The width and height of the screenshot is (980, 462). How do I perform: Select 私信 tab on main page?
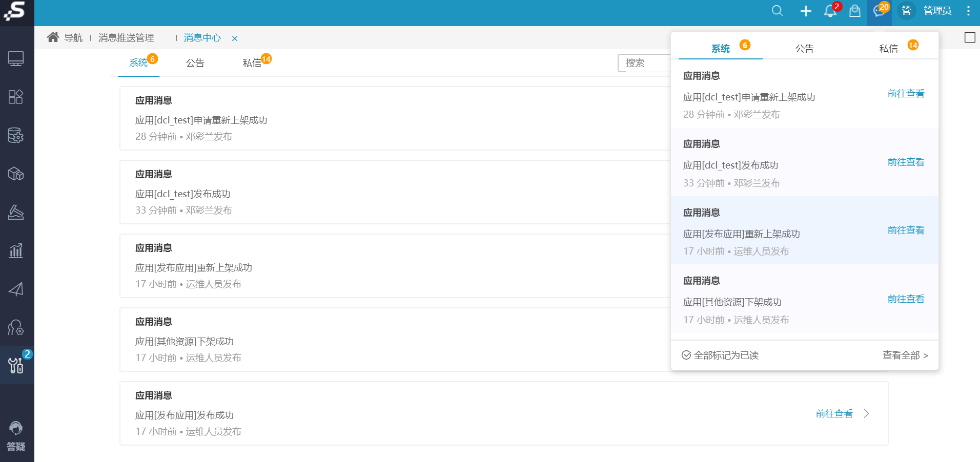point(252,63)
